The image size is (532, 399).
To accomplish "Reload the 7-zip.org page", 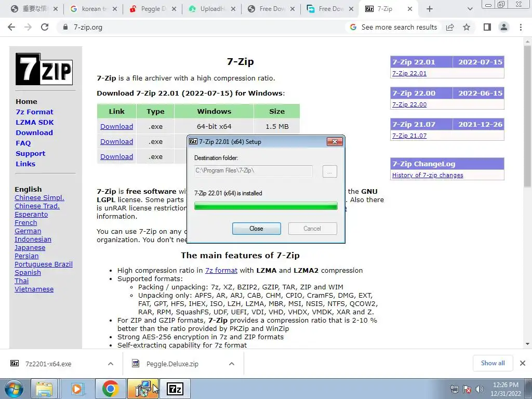I will [x=45, y=27].
